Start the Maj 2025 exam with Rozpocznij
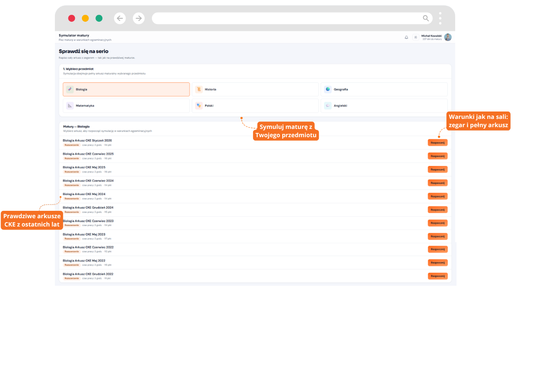This screenshot has height=392, width=534. point(437,169)
